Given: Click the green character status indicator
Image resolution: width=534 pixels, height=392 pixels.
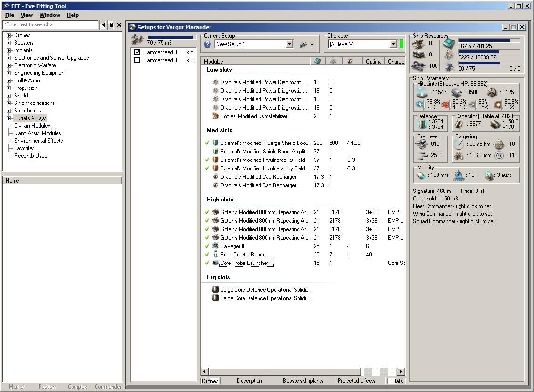Looking at the screenshot, I should (x=402, y=44).
